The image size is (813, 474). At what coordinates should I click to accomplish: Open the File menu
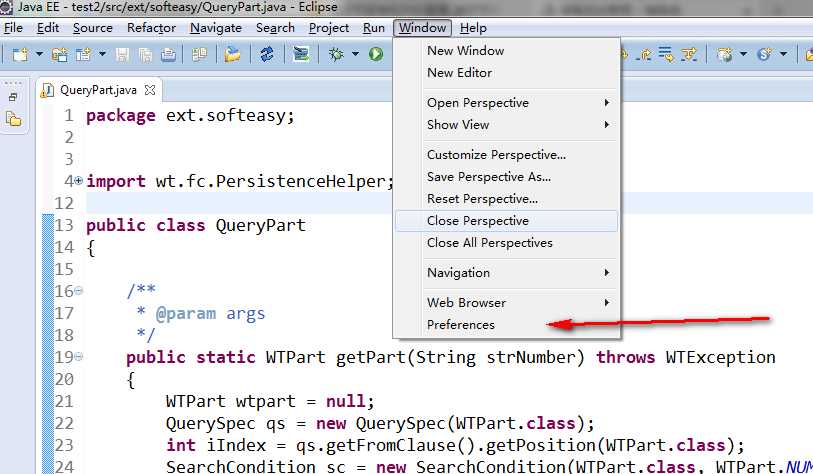[x=13, y=28]
